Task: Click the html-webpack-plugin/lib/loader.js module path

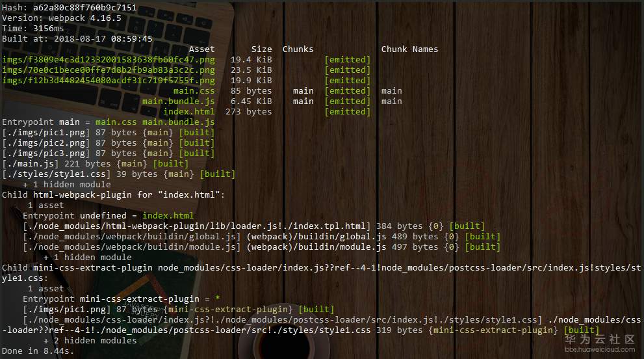Action: [197, 226]
